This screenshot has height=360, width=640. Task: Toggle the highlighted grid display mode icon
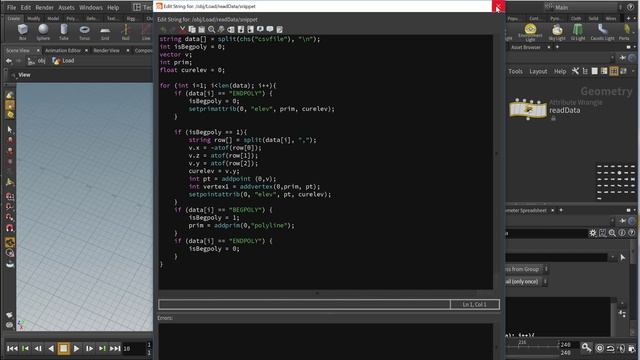(x=613, y=71)
